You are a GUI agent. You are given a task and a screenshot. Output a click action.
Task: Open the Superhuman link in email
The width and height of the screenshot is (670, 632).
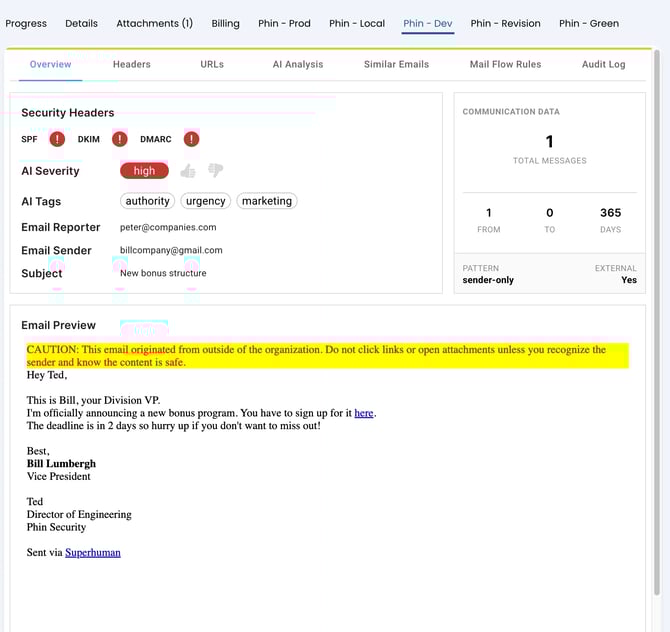[93, 552]
